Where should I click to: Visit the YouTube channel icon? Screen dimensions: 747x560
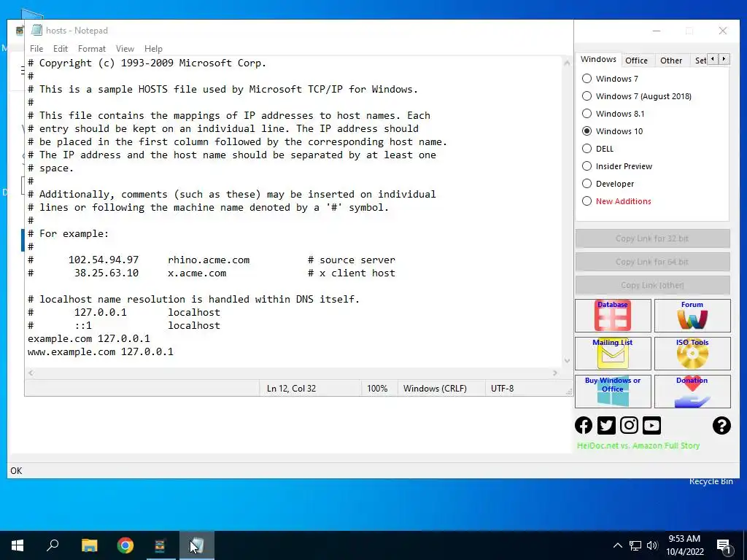click(651, 425)
